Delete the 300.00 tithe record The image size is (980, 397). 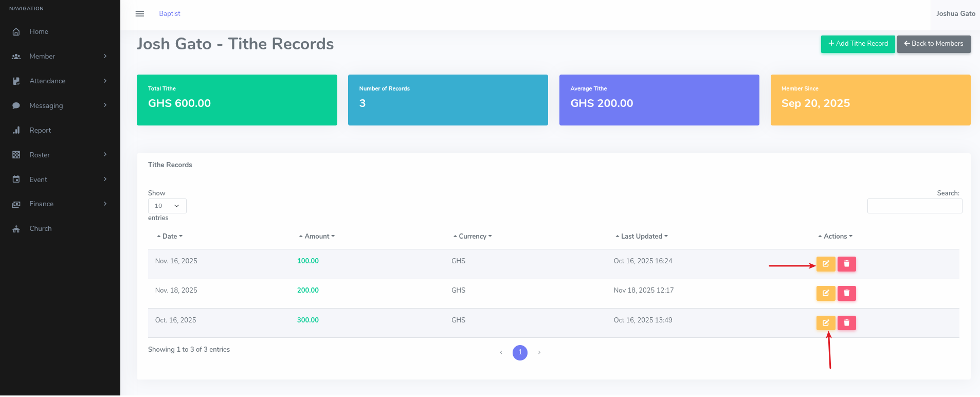click(x=846, y=323)
